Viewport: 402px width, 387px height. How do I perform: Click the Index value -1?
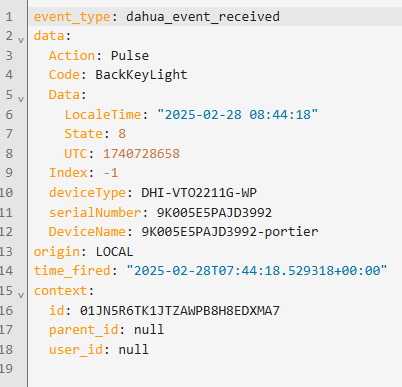[x=111, y=173]
